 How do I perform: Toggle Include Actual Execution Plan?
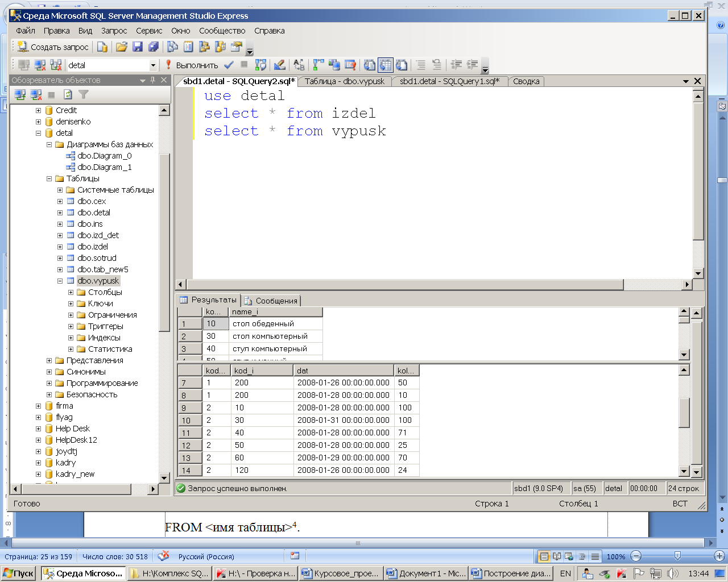318,65
